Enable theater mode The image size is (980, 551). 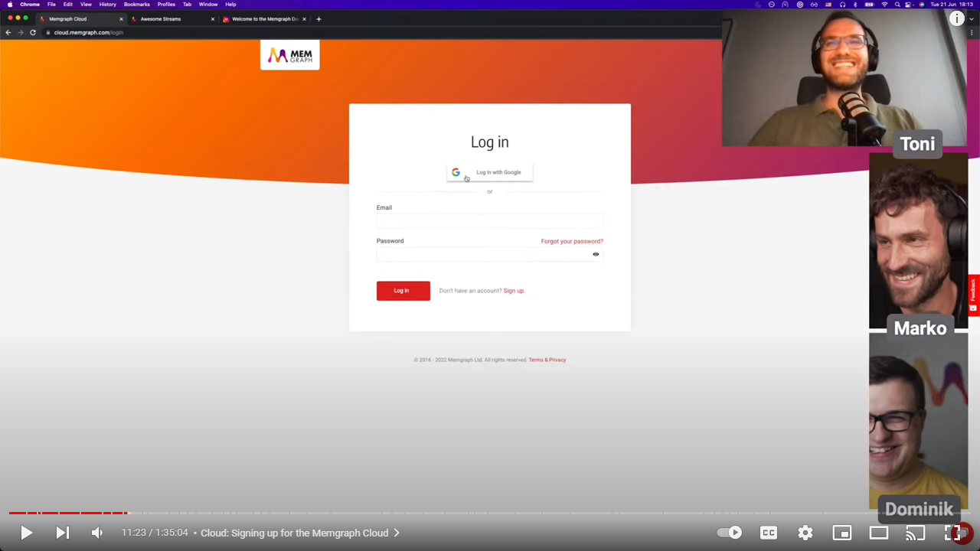coord(879,533)
